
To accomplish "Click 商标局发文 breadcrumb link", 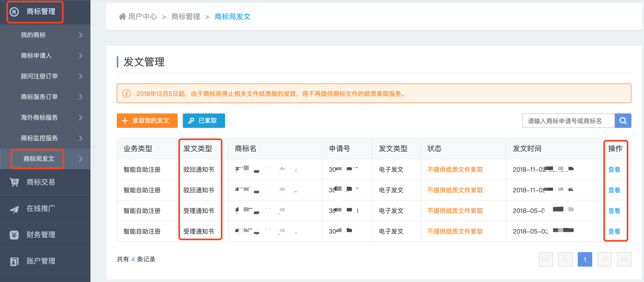I will point(233,17).
